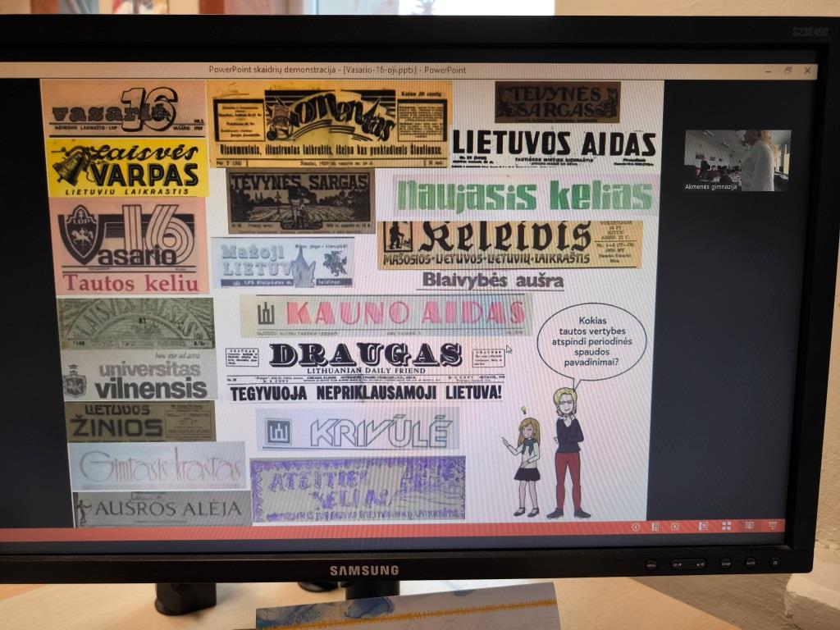Click the Tėvynės Sargas header beside Momentas
This screenshot has height=630, width=840.
point(557,102)
